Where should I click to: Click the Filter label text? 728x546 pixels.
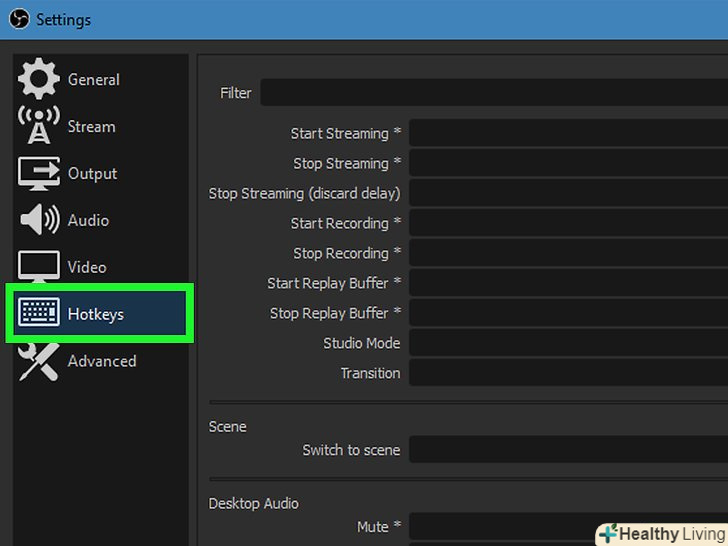236,93
